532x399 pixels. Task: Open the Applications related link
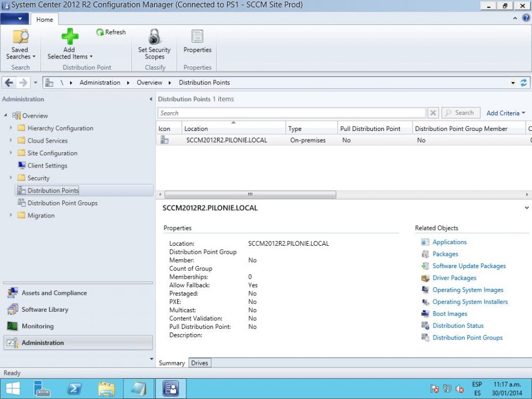point(449,242)
